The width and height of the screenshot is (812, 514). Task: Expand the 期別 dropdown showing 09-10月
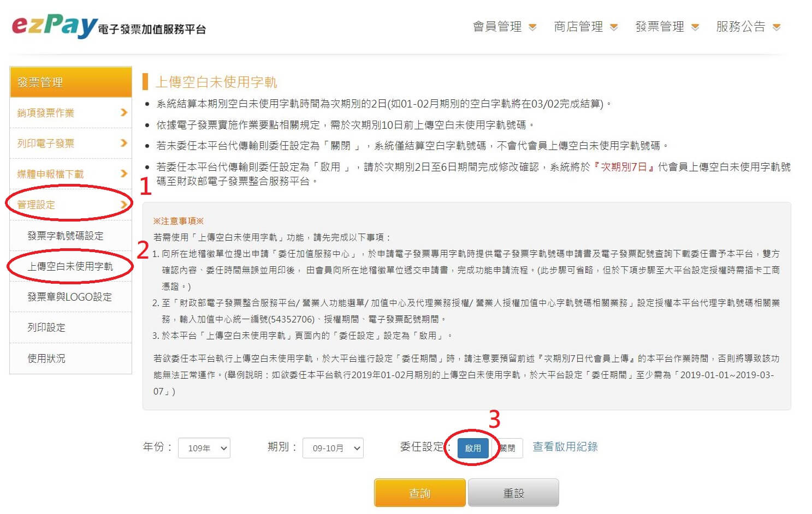click(333, 448)
